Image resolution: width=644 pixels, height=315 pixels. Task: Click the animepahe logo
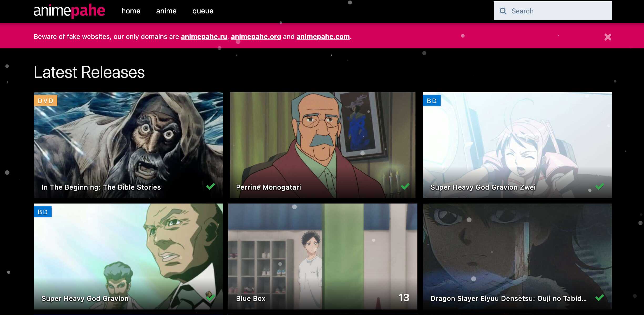(x=69, y=11)
